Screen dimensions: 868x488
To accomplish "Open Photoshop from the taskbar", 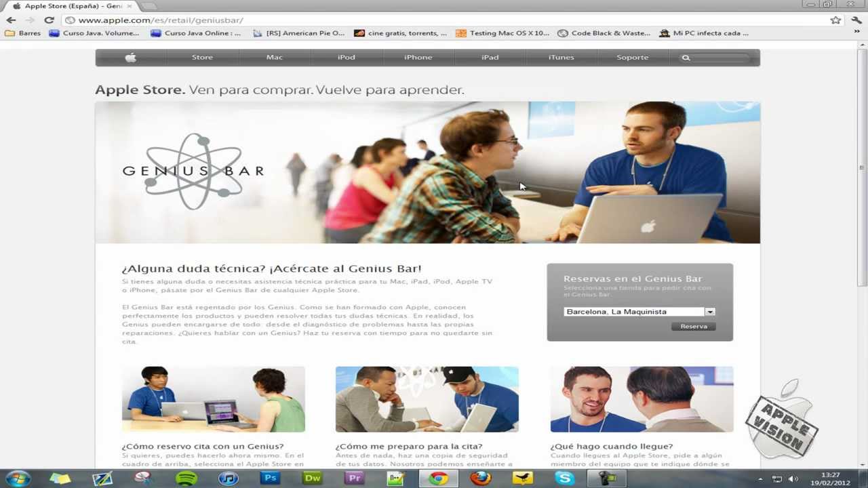I will [270, 478].
